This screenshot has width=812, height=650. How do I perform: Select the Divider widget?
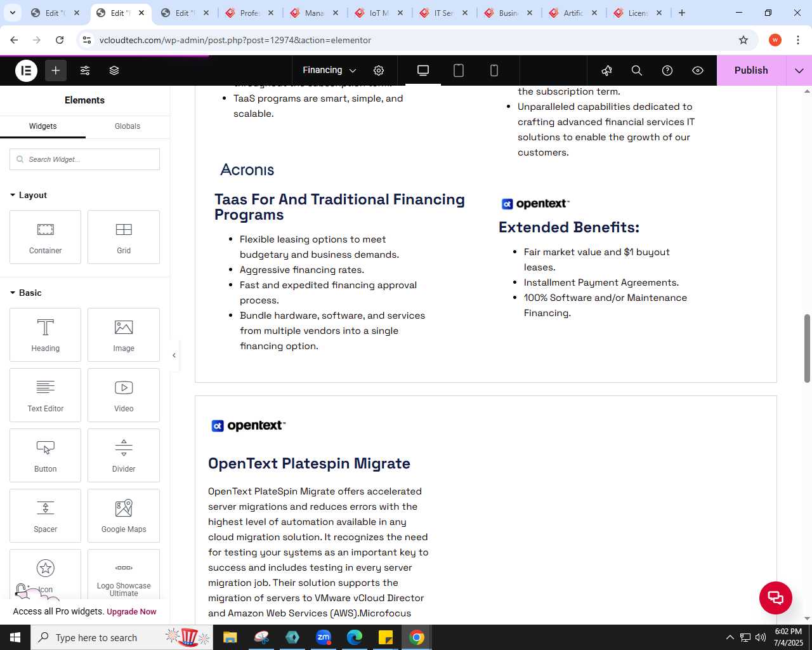point(124,456)
